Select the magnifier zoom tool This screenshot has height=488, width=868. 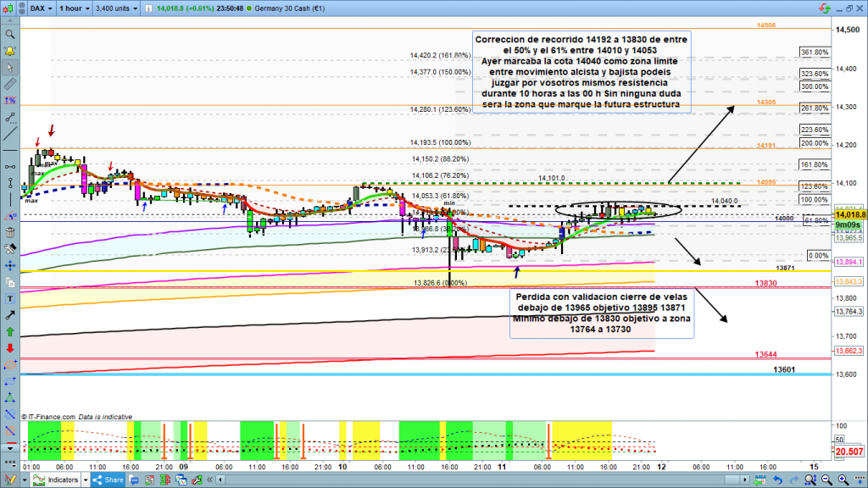[9, 35]
